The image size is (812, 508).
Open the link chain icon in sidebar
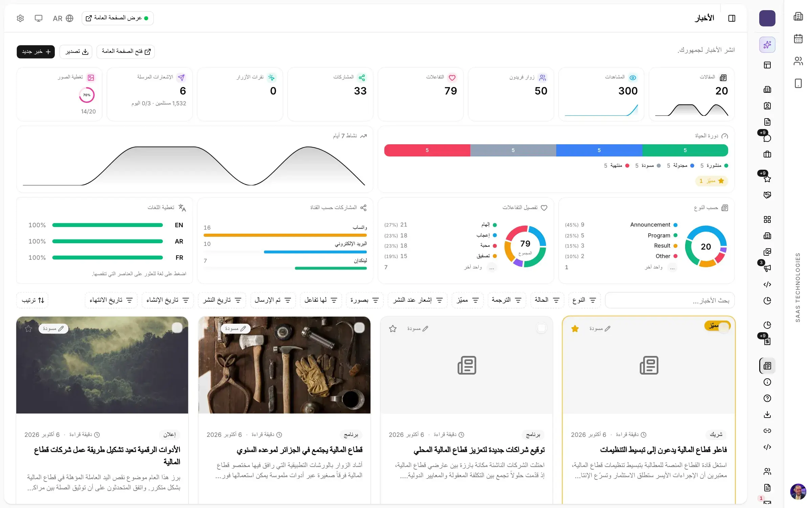[767, 431]
